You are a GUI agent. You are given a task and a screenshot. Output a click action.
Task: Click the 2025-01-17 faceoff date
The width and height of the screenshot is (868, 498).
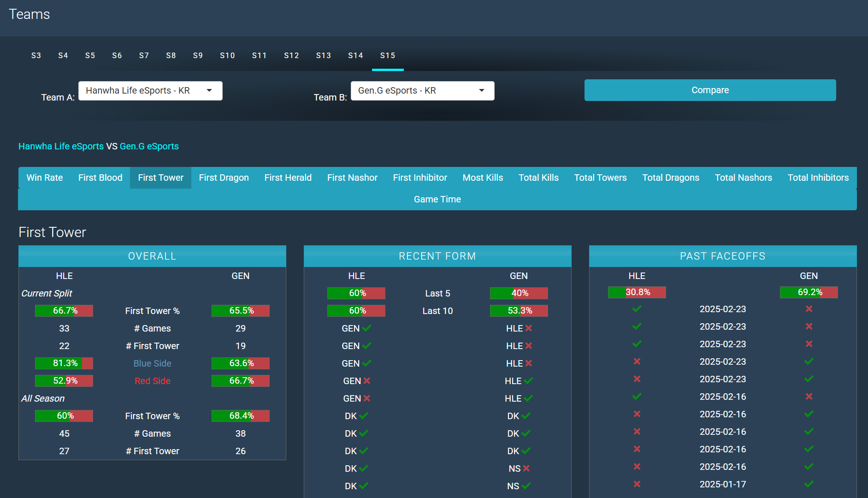tap(723, 484)
